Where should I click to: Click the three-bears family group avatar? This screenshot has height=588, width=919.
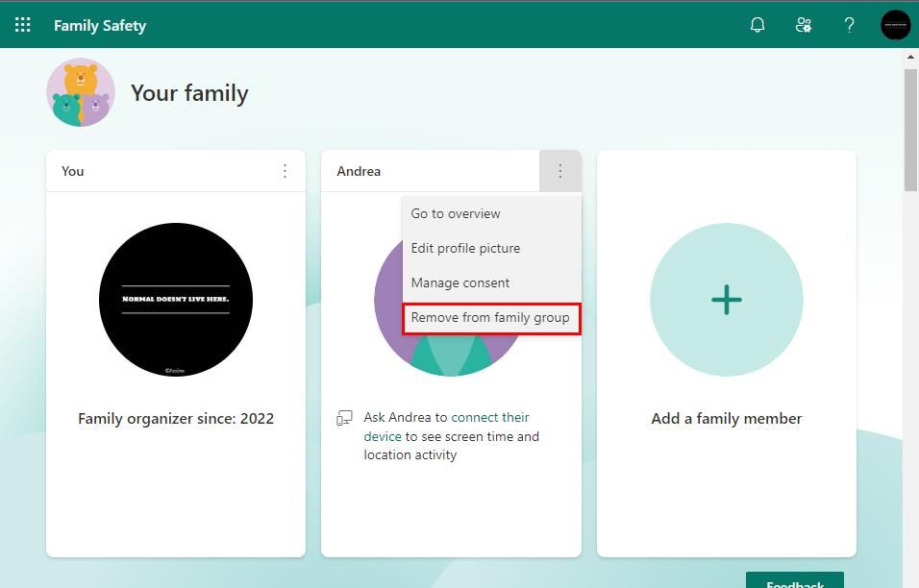(81, 92)
